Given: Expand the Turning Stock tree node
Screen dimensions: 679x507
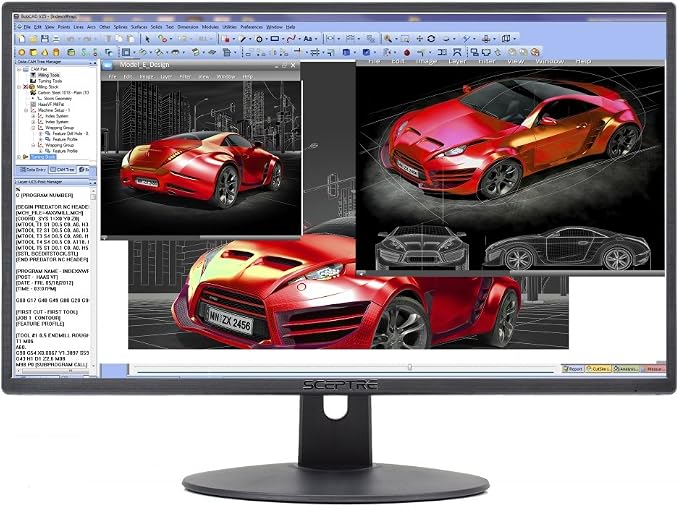Looking at the screenshot, I should click(x=19, y=157).
